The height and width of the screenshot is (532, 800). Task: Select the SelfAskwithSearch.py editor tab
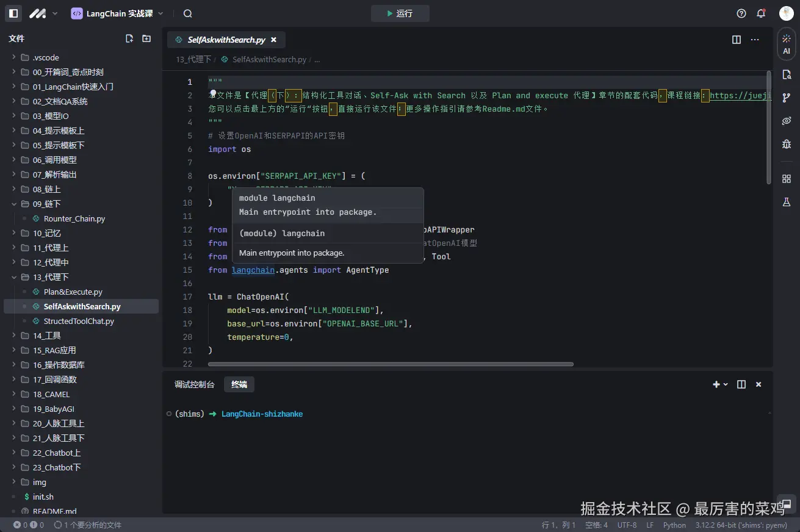coord(226,40)
